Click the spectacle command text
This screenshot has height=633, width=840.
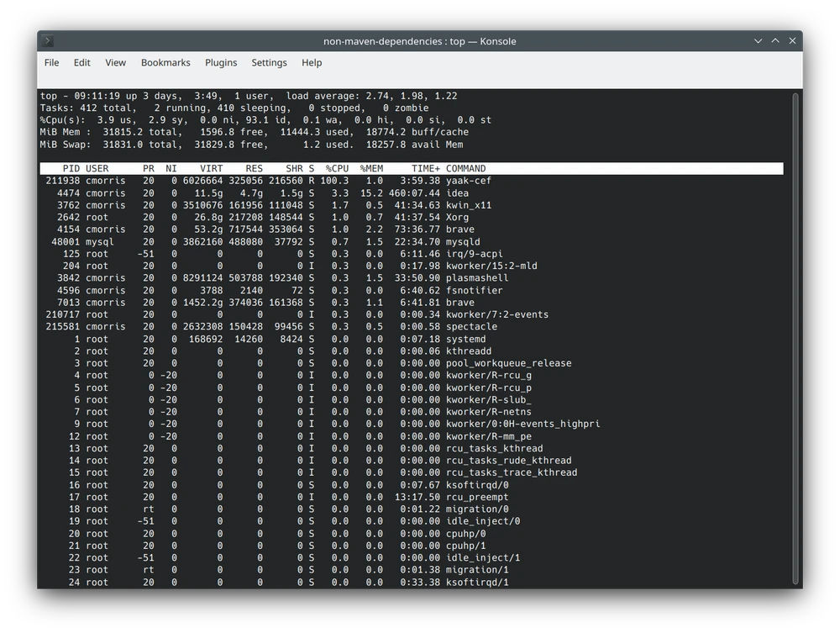[x=471, y=326]
